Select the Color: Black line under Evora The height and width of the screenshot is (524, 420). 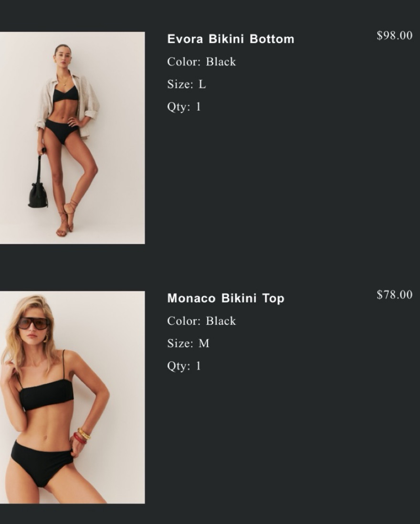point(201,62)
